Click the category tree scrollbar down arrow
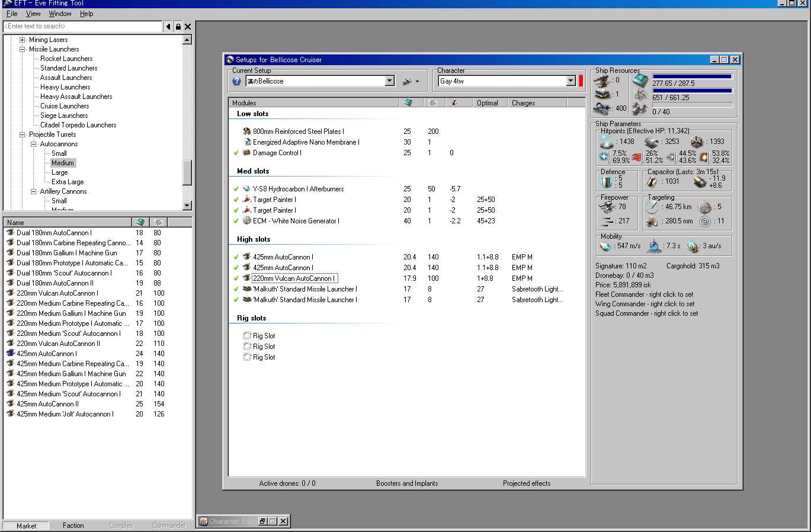 coord(187,206)
